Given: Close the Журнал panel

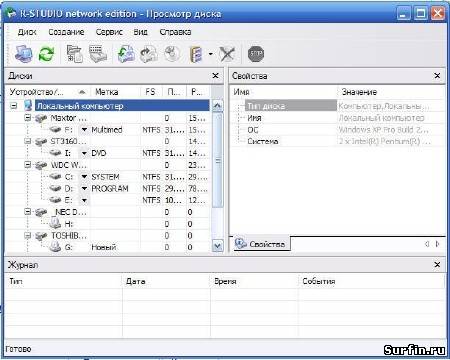Looking at the screenshot, I should [x=437, y=265].
